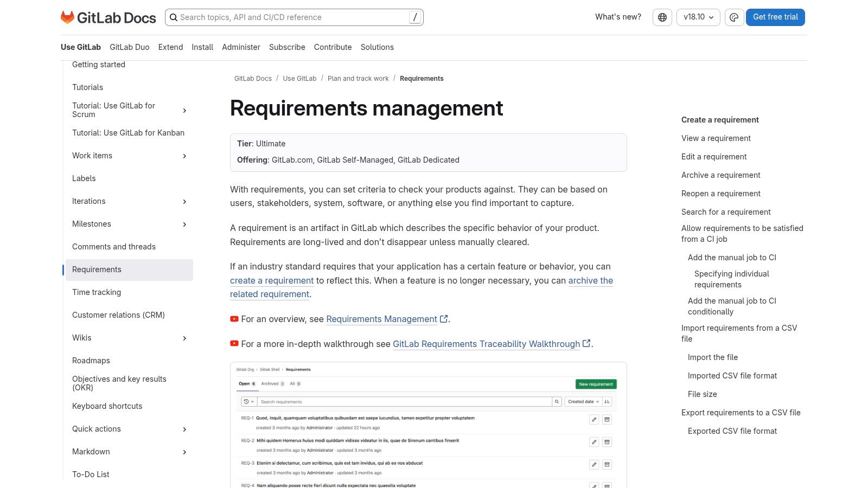
Task: Expand the Wikis sidebar section
Action: 184,338
